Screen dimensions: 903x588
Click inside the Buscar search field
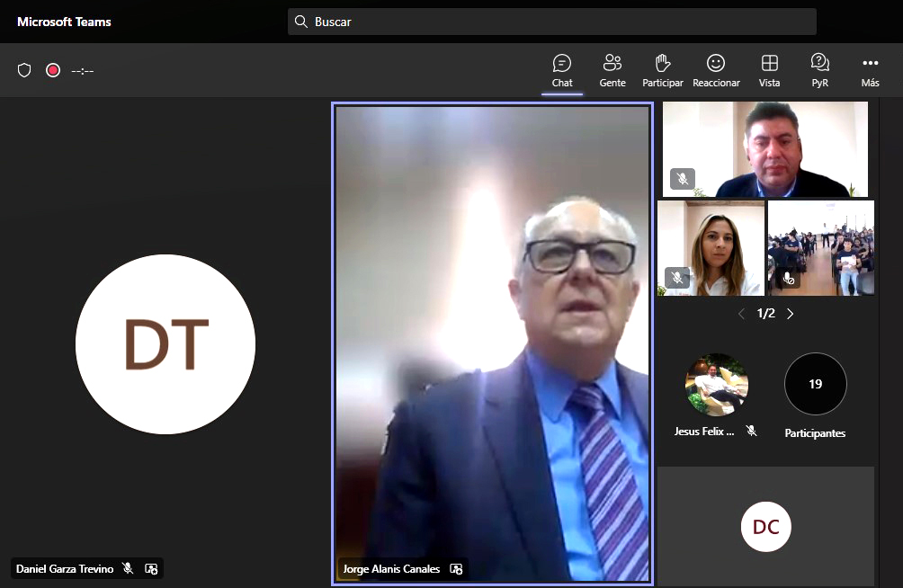pyautogui.click(x=551, y=22)
